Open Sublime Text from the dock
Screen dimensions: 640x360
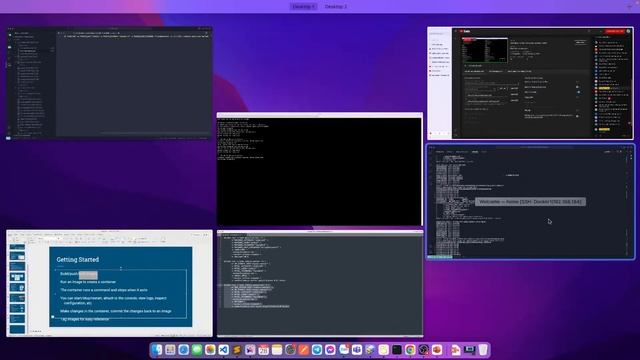coord(237,350)
